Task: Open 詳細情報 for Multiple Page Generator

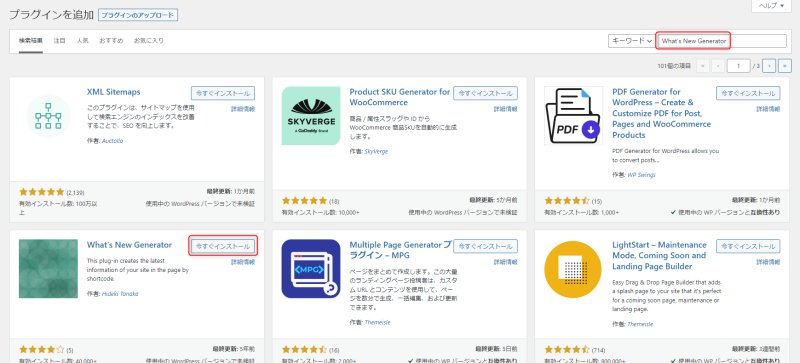Action: (x=505, y=262)
